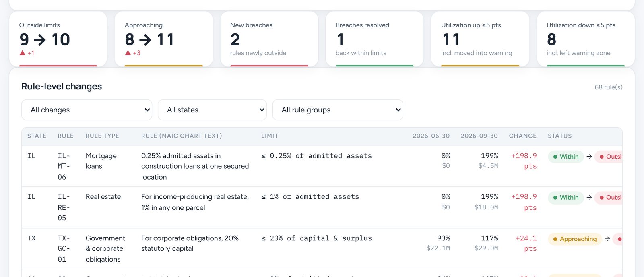This screenshot has height=277, width=644.
Task: Click the 93% utilization value
Action: click(444, 238)
